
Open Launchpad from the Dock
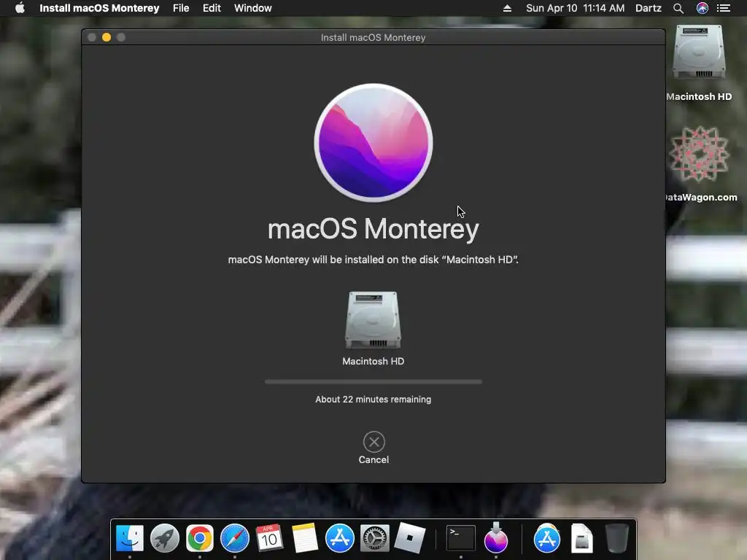[165, 538]
